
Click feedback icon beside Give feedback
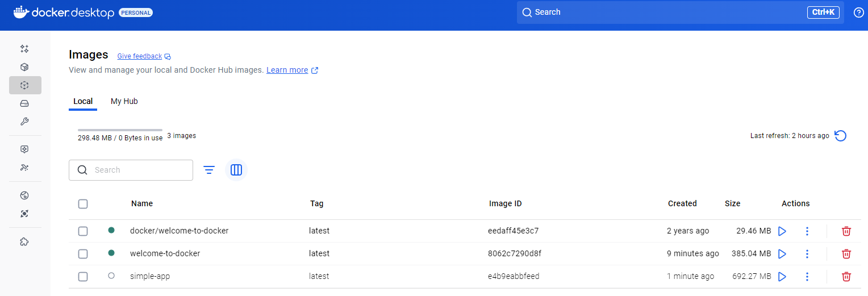[x=168, y=57]
